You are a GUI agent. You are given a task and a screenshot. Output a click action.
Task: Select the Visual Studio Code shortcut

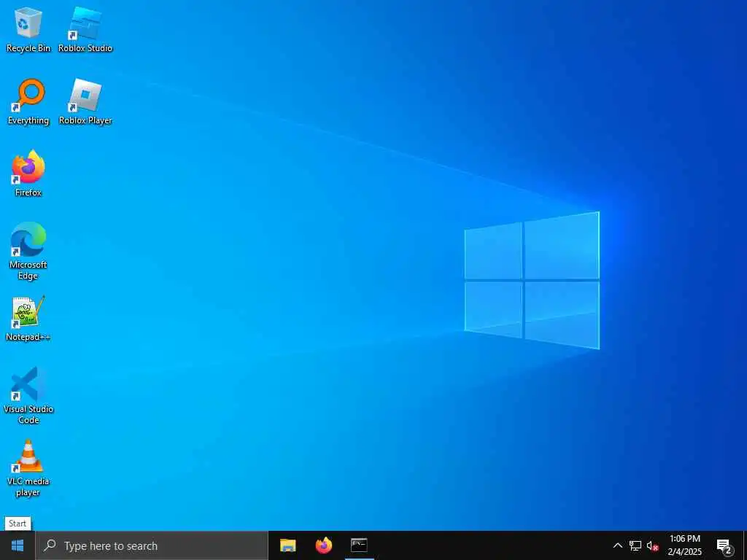(x=28, y=395)
